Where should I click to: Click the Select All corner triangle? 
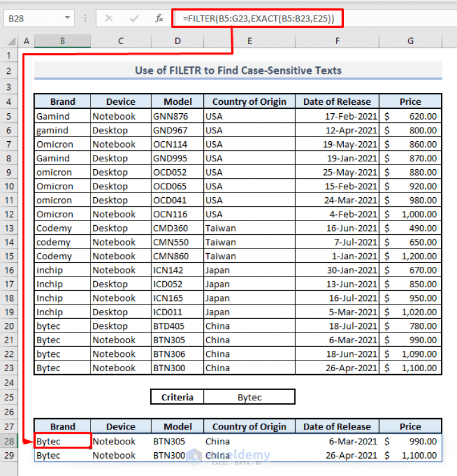(11, 41)
